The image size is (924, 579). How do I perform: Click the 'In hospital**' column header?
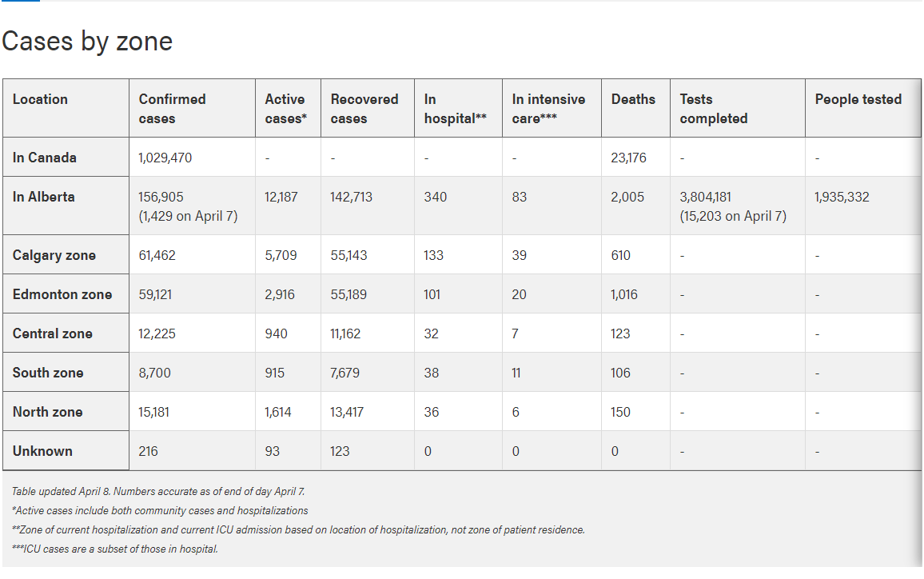pos(455,109)
